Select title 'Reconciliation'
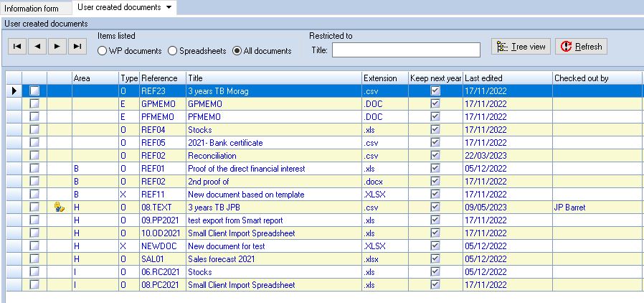Viewport: 644px width, 303px height. [212, 156]
